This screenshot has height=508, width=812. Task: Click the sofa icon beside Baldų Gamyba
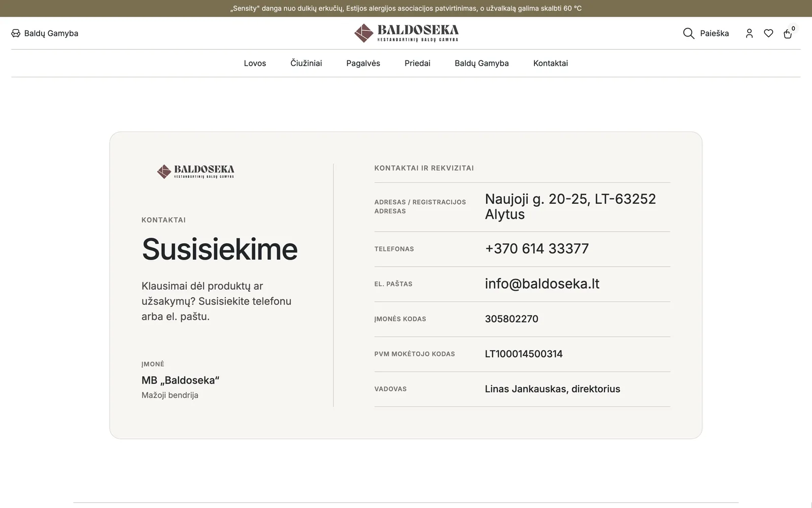[16, 34]
